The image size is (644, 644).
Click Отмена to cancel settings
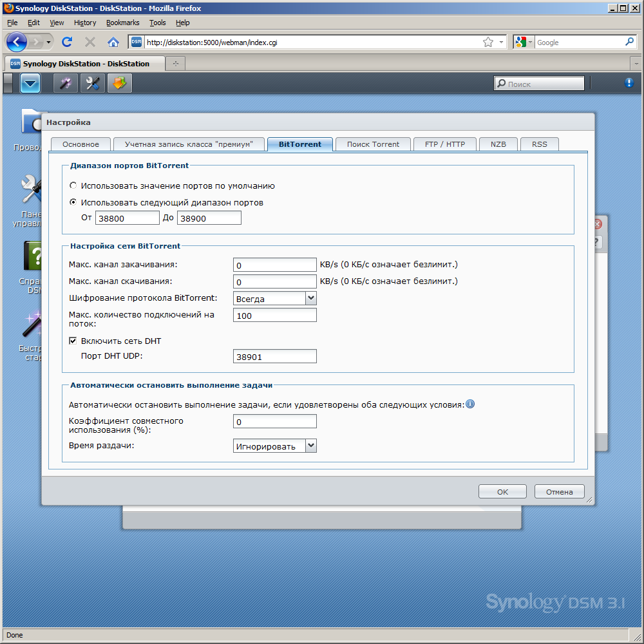click(559, 491)
